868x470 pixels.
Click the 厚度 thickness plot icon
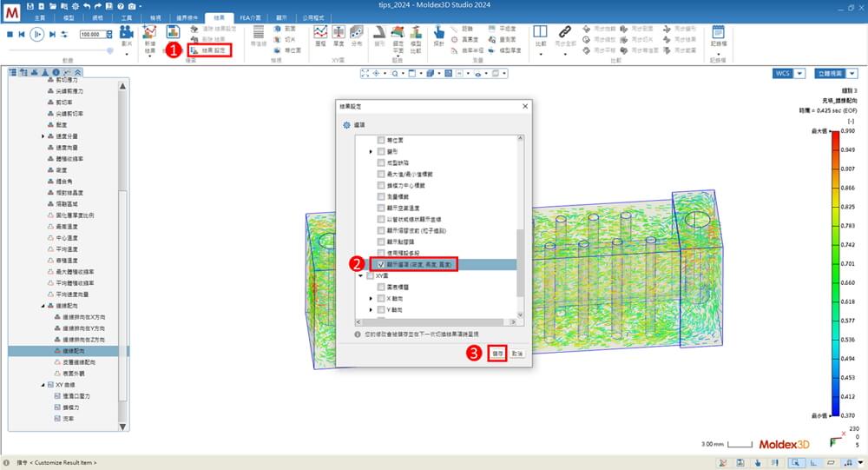click(x=339, y=33)
